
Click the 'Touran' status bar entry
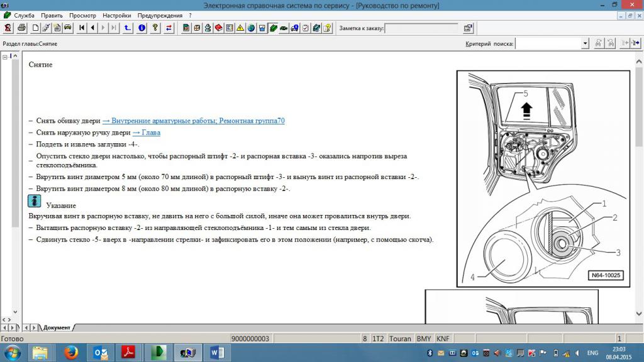(400, 339)
